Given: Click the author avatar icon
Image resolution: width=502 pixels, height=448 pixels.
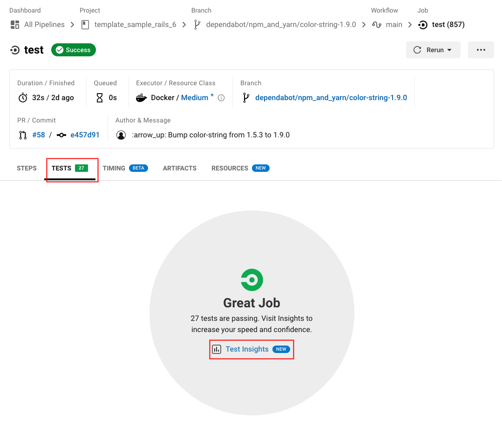Looking at the screenshot, I should (121, 135).
